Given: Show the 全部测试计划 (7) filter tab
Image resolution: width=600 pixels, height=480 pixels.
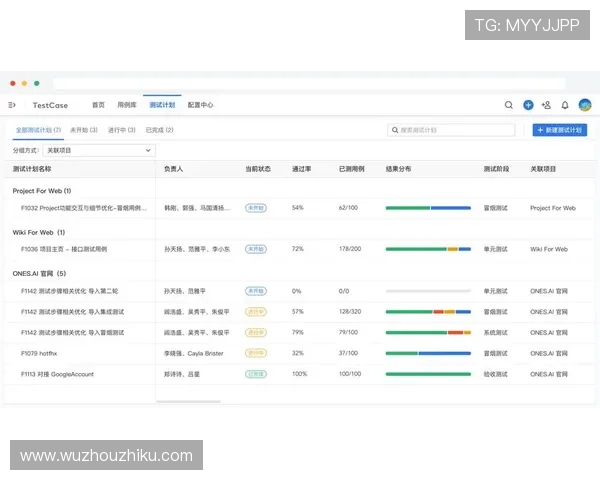Looking at the screenshot, I should coord(38,130).
